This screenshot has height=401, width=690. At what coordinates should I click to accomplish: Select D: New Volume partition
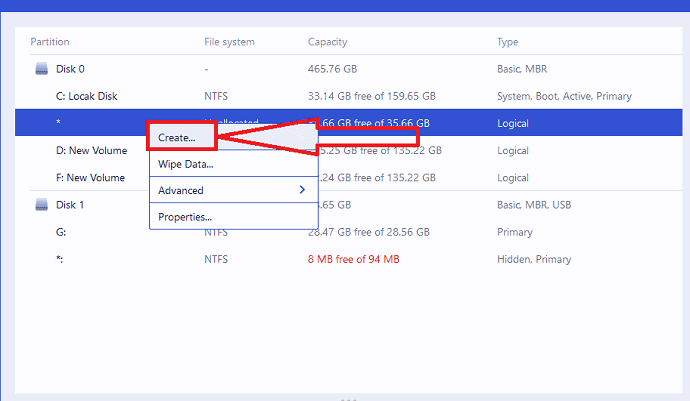[92, 151]
